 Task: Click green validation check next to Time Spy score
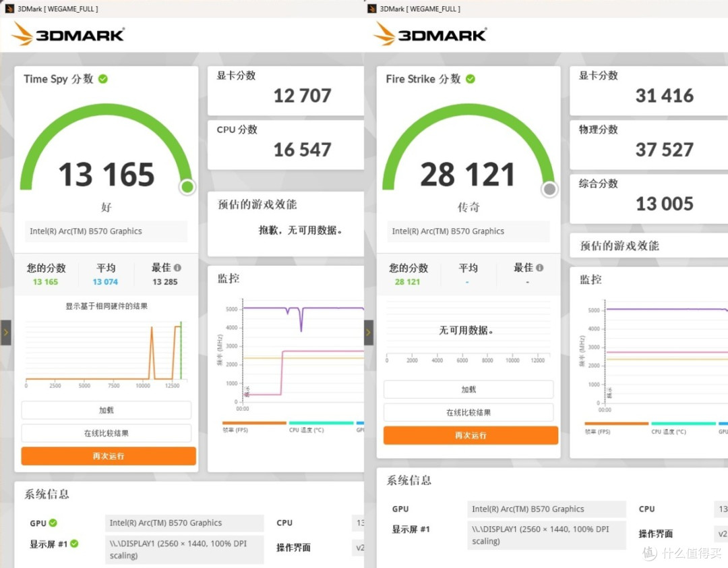click(x=103, y=79)
